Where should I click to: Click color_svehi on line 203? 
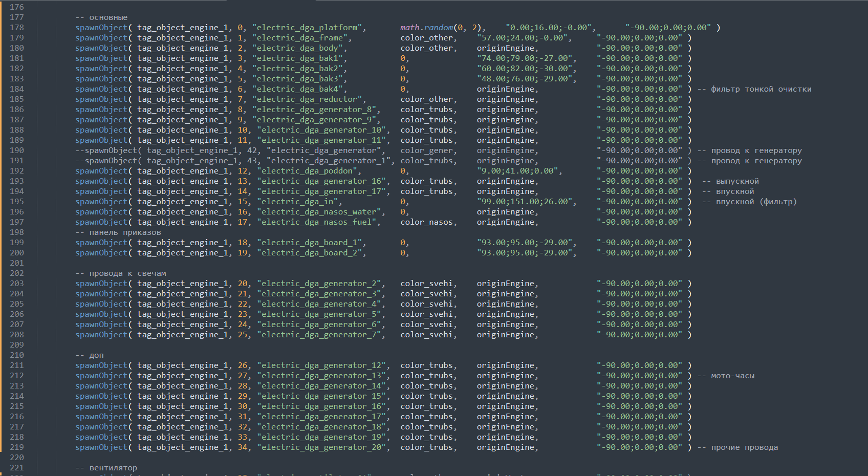[427, 284]
